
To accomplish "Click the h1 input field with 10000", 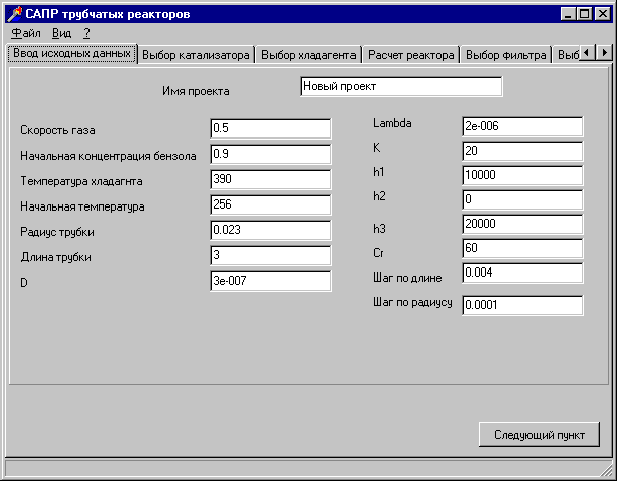I will tap(523, 175).
